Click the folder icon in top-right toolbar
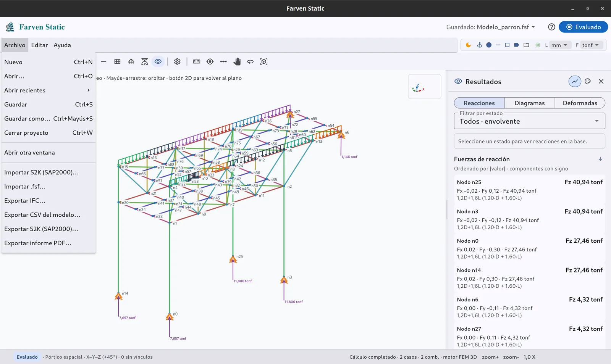 (x=526, y=45)
